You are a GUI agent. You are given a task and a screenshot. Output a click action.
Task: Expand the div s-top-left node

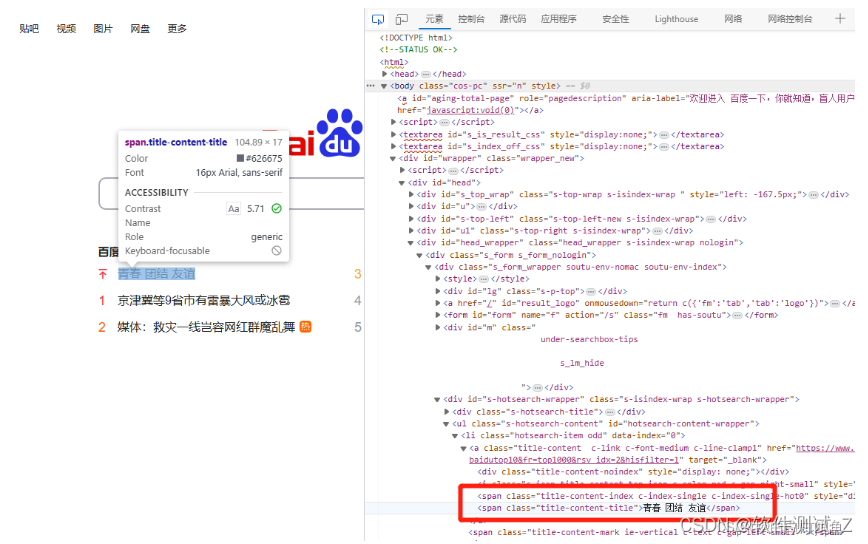[411, 219]
